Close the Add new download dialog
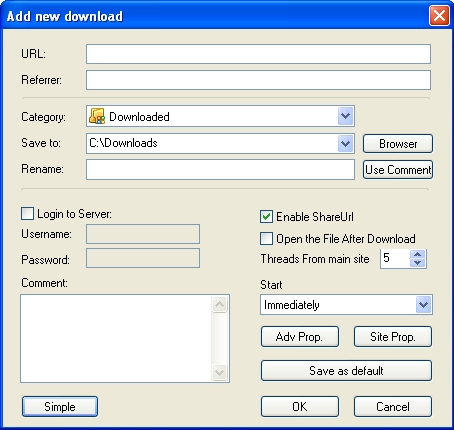 [x=439, y=16]
